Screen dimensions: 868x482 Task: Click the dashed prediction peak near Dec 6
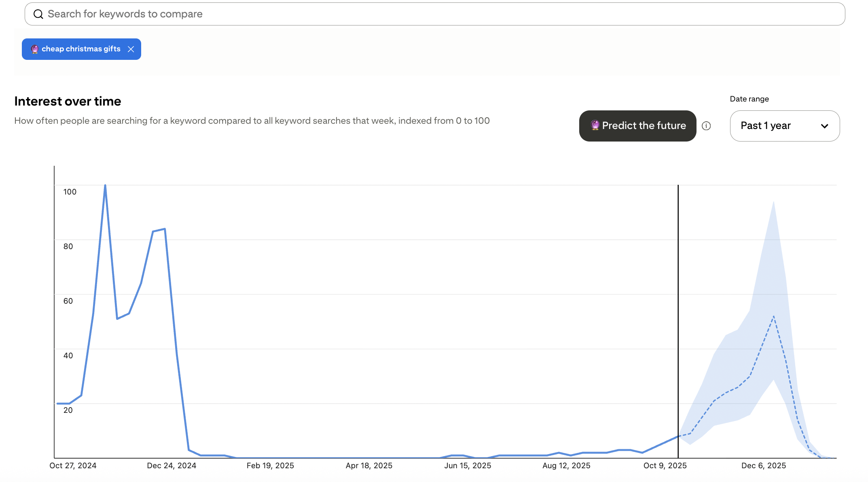pos(773,317)
